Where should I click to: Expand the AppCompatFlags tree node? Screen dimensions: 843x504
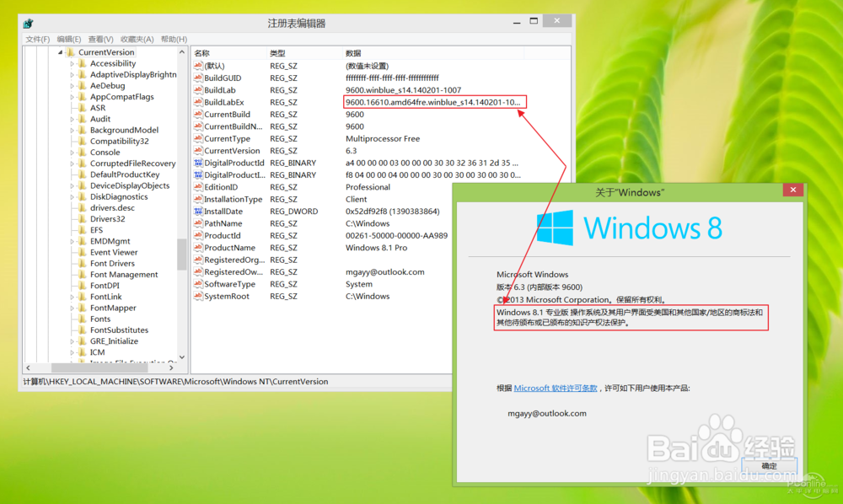click(72, 97)
